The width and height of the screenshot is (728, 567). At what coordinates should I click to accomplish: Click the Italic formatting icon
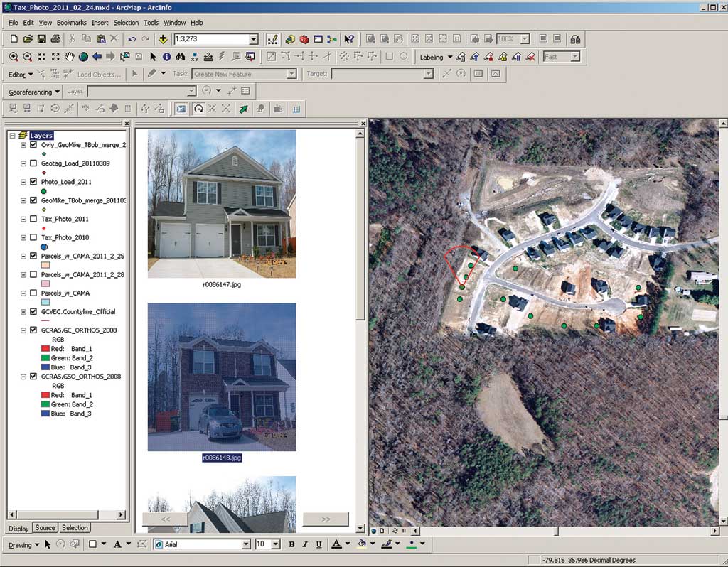(x=305, y=544)
